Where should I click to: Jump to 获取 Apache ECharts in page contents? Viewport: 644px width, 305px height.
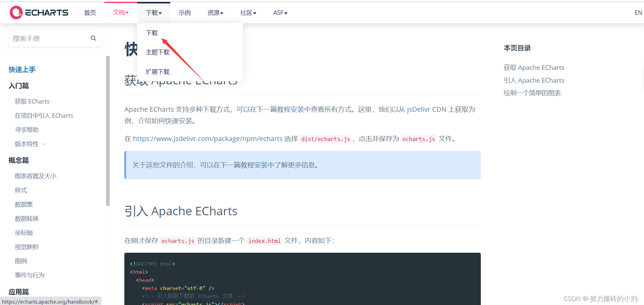(x=534, y=67)
